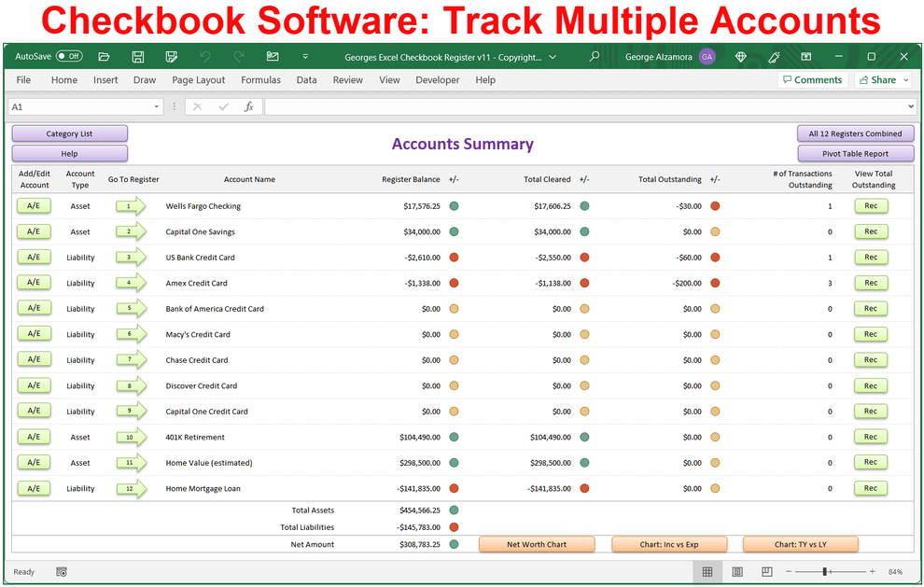Screen dimensions: 924x587
Task: Open the Name Box dropdown
Action: click(x=157, y=105)
